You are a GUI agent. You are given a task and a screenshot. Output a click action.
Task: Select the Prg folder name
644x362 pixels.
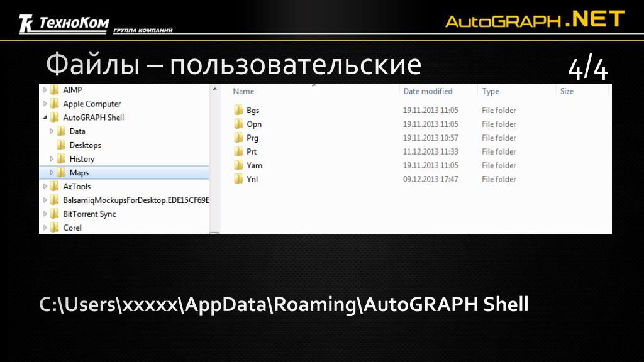[x=253, y=138]
